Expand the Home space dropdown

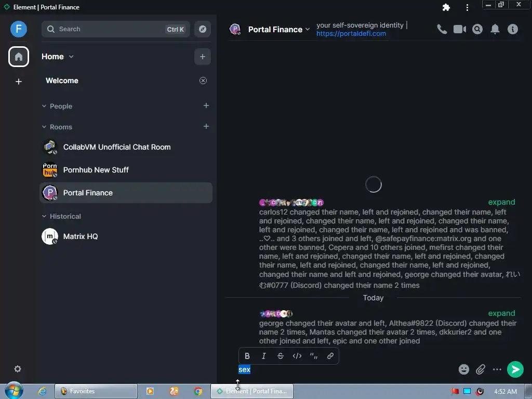pos(71,57)
